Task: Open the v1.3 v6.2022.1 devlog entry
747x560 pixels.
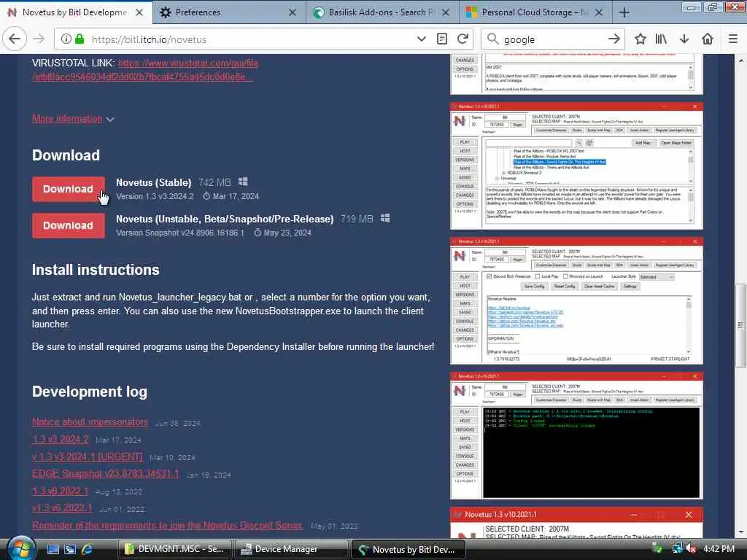Action: (62, 508)
